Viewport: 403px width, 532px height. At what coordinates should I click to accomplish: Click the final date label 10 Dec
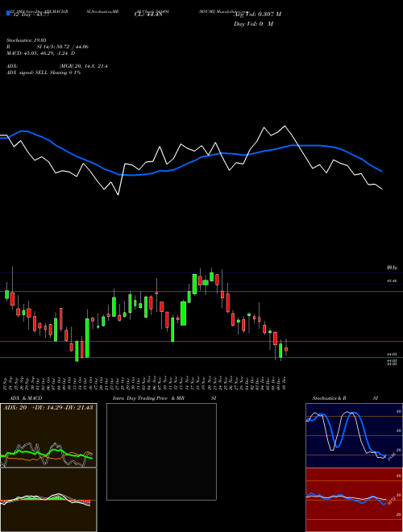(x=285, y=382)
